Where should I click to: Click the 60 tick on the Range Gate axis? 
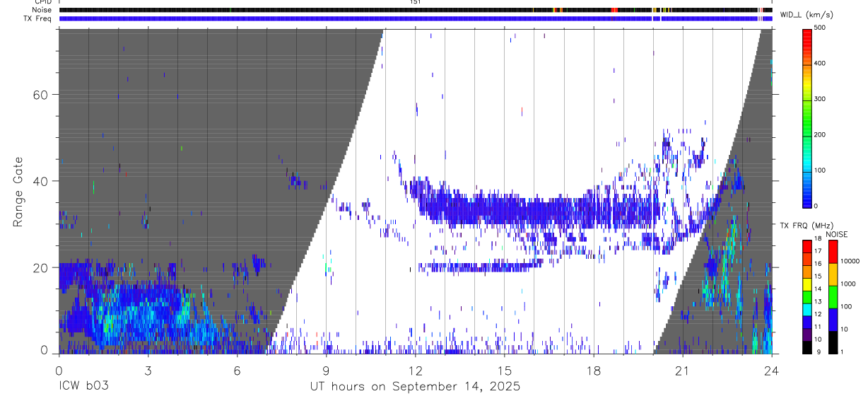coord(40,94)
